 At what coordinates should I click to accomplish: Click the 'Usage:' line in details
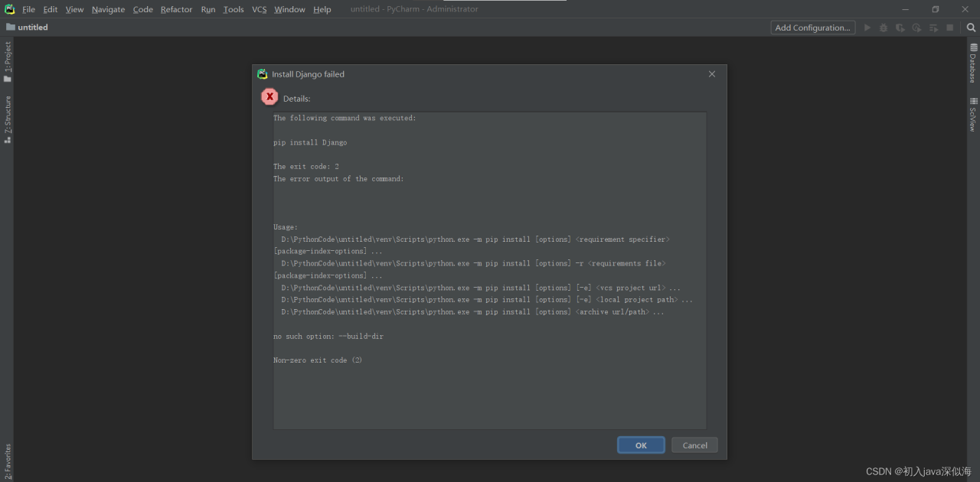coord(286,227)
